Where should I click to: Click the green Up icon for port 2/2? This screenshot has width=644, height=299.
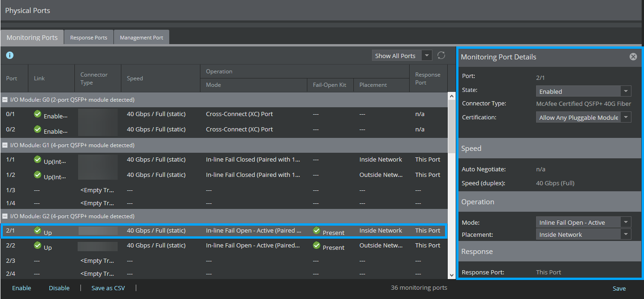tap(38, 246)
